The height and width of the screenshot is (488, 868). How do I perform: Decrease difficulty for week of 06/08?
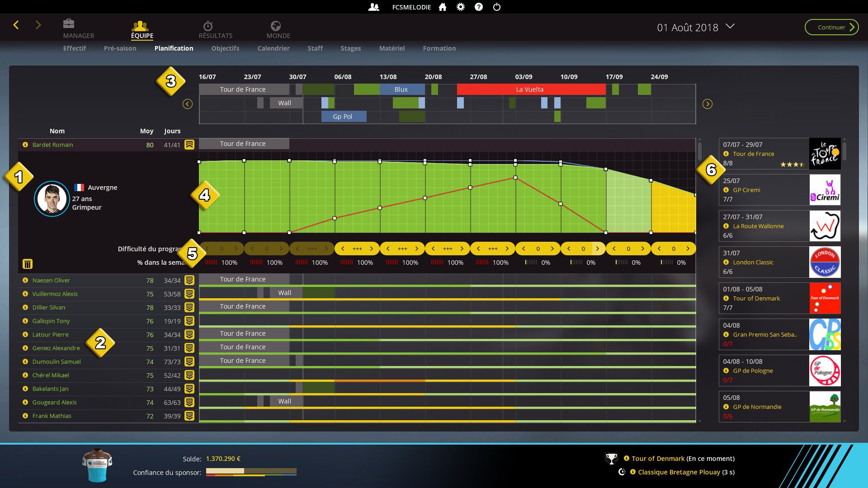click(343, 249)
